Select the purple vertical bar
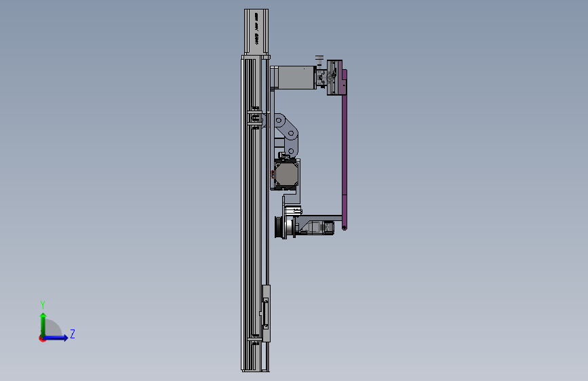The width and height of the screenshot is (588, 381). click(x=345, y=150)
